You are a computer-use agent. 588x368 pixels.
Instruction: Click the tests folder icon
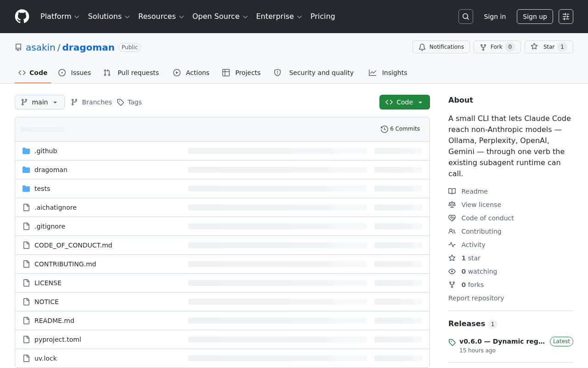point(26,189)
